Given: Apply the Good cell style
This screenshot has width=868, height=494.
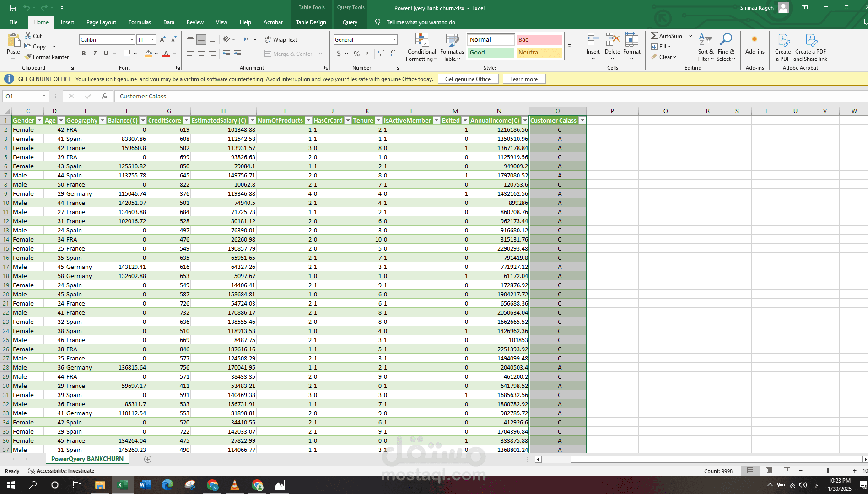Looking at the screenshot, I should (x=491, y=53).
